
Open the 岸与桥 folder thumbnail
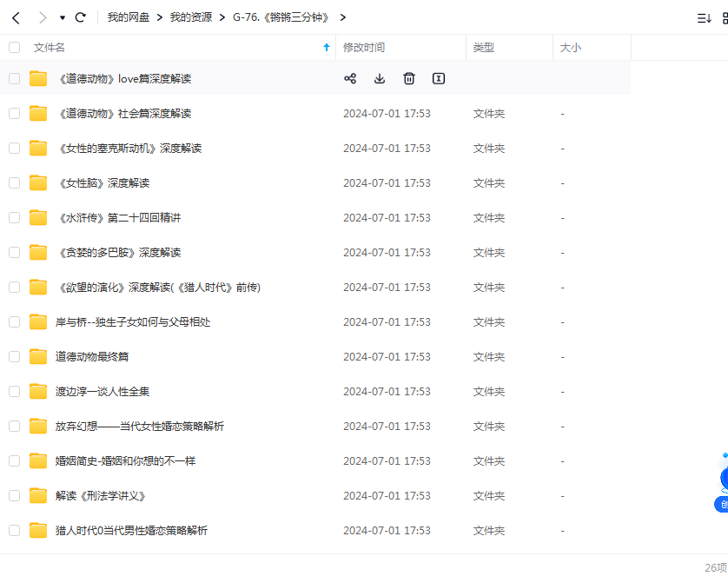tap(37, 321)
